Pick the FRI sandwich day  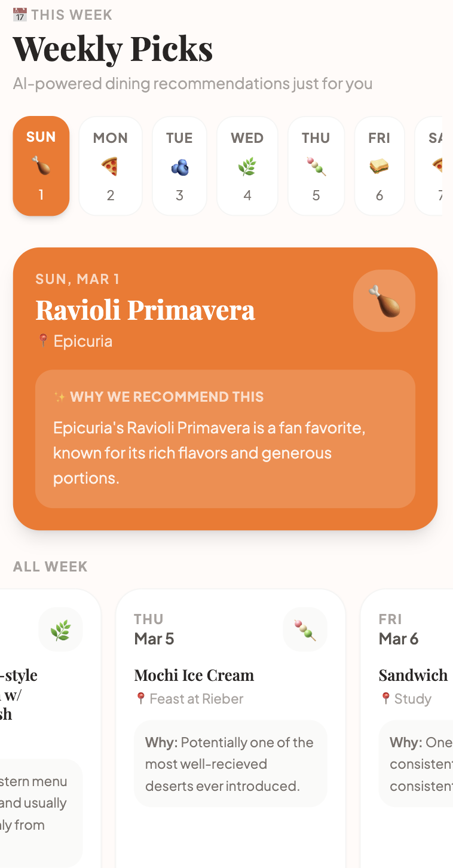(379, 166)
